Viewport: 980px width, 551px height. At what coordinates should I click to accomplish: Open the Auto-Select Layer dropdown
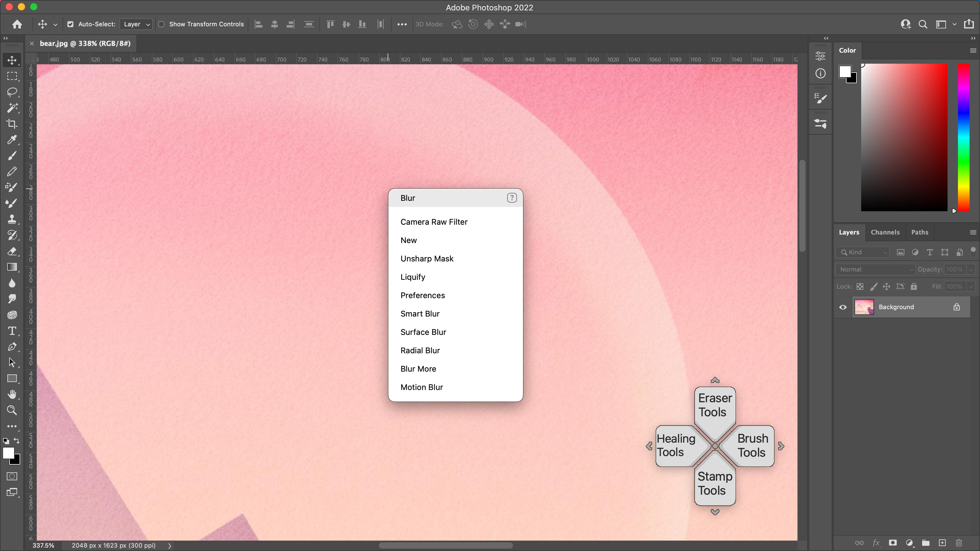[x=136, y=24]
